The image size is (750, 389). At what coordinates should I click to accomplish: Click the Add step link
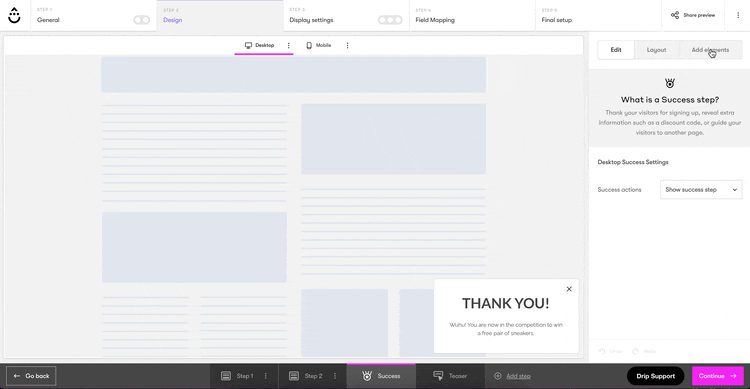[518, 376]
